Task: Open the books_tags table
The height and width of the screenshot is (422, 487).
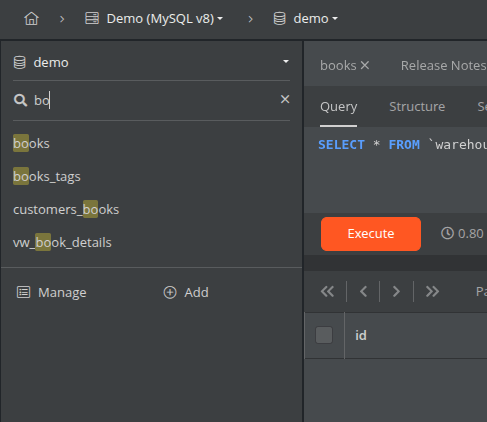Action: click(x=47, y=177)
